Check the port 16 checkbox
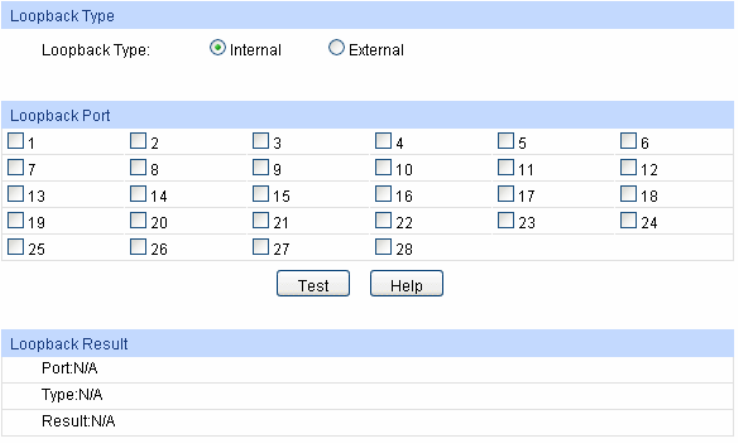 click(384, 194)
